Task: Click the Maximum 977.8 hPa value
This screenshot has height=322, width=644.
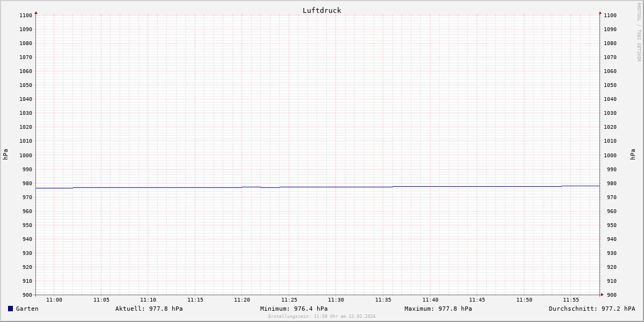Action: click(x=438, y=309)
